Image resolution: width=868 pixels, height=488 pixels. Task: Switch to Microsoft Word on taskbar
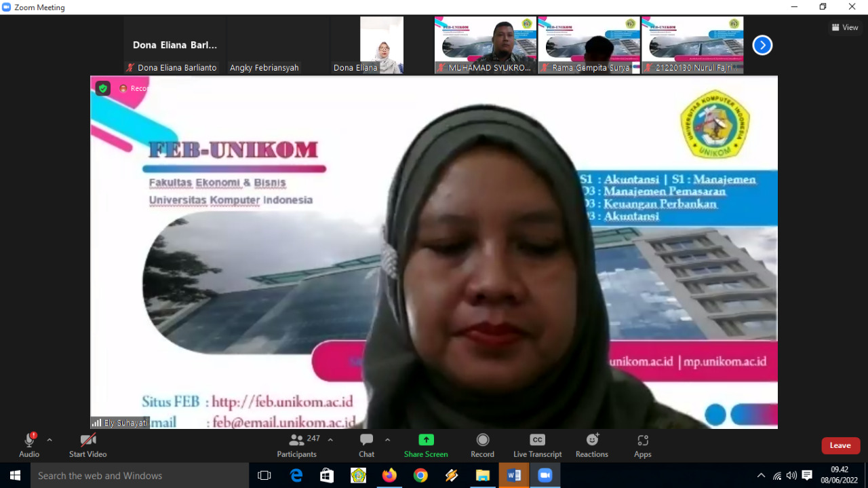pos(514,476)
